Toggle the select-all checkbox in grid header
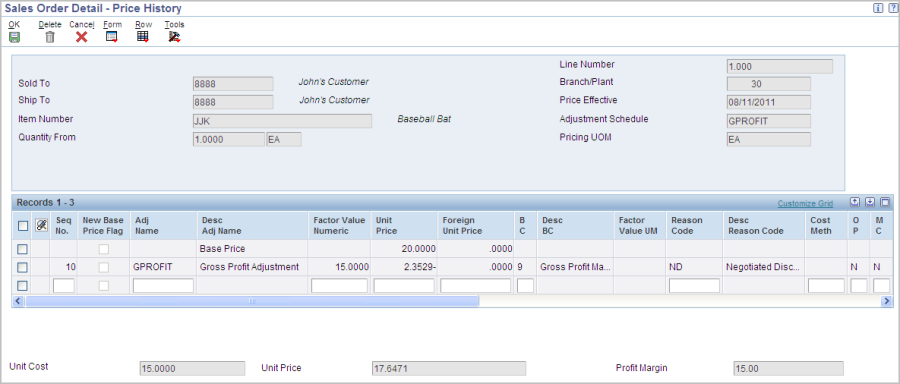Screen dimensions: 900x384 pos(22,226)
